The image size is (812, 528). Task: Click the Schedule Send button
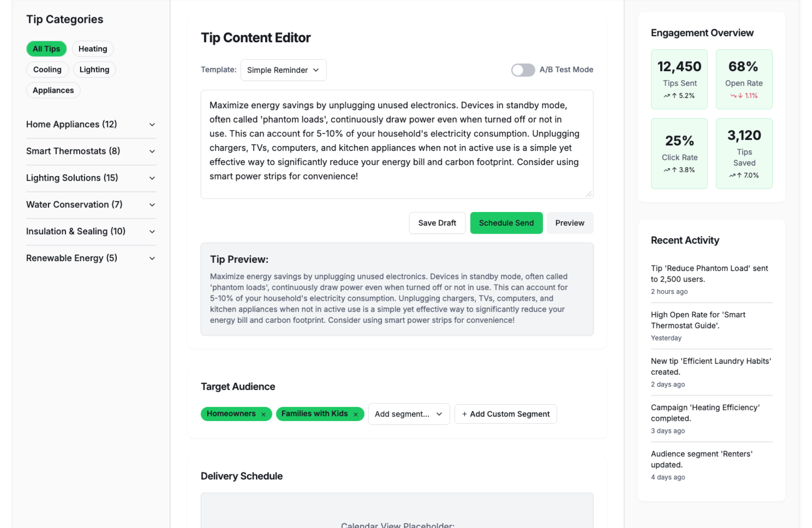tap(506, 223)
